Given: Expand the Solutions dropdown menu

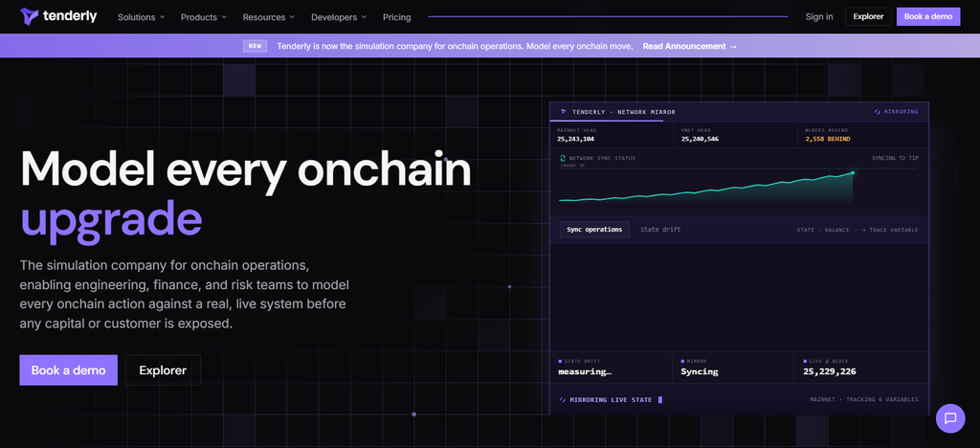Looking at the screenshot, I should click(x=142, y=17).
